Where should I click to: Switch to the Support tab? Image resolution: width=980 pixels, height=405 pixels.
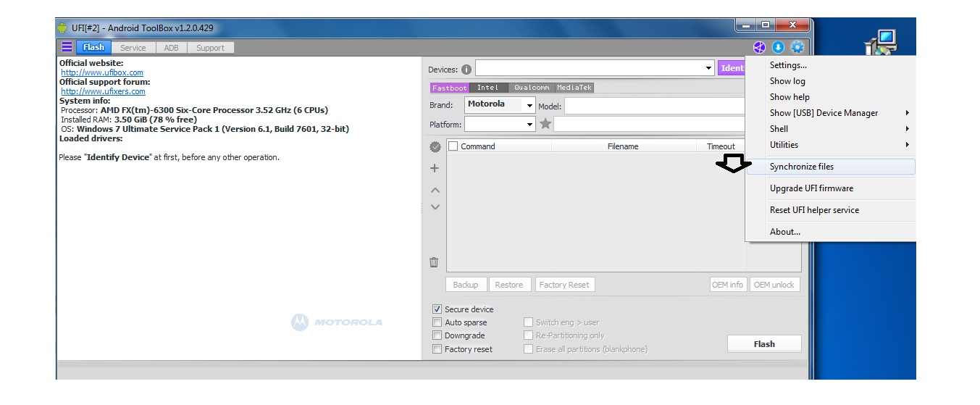pos(210,48)
